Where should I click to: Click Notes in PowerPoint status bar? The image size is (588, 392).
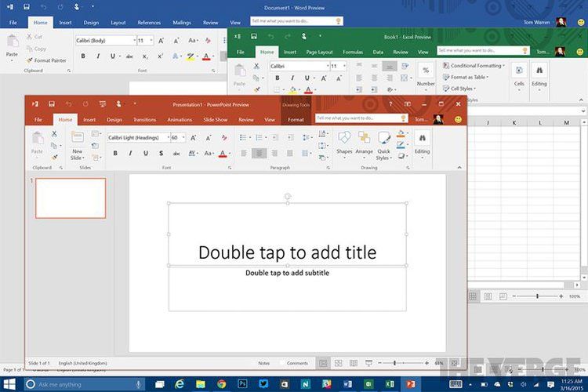point(263,363)
